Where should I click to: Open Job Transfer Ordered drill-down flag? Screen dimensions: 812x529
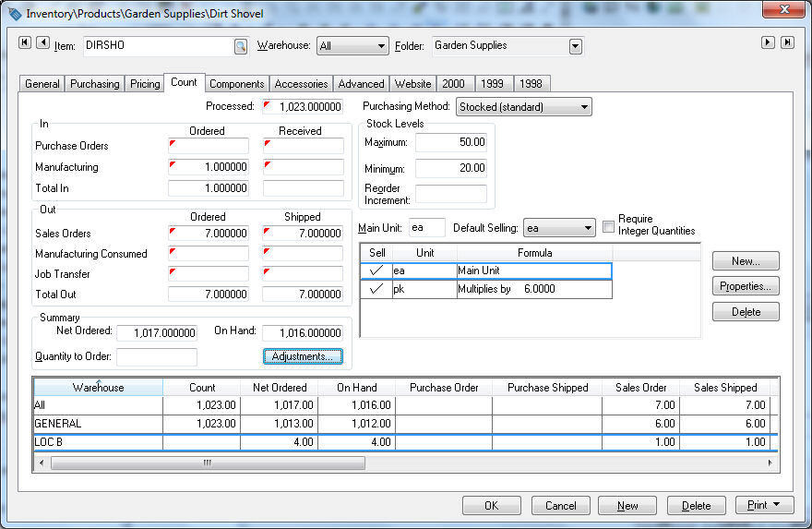[173, 271]
